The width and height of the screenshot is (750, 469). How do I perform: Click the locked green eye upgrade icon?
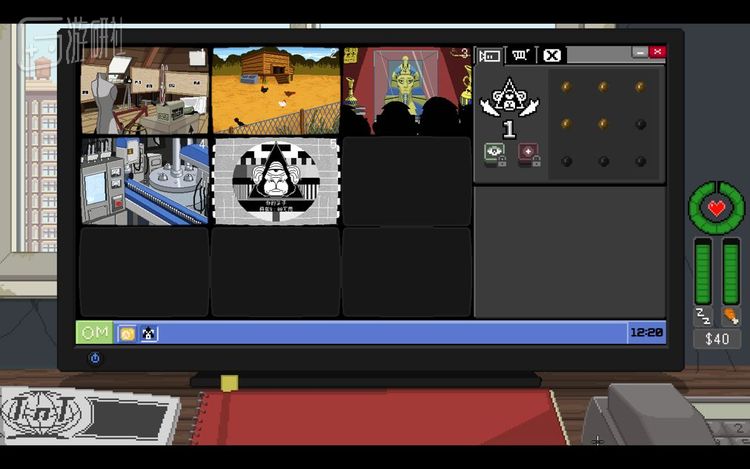pyautogui.click(x=495, y=153)
